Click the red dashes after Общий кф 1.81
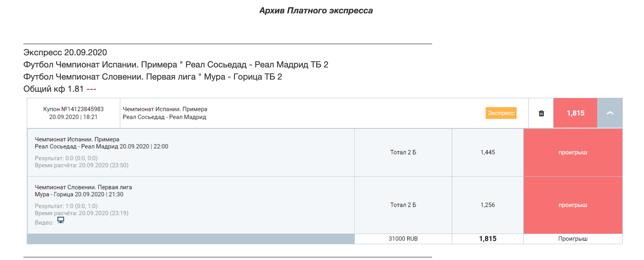This screenshot has height=260, width=644. click(x=91, y=89)
